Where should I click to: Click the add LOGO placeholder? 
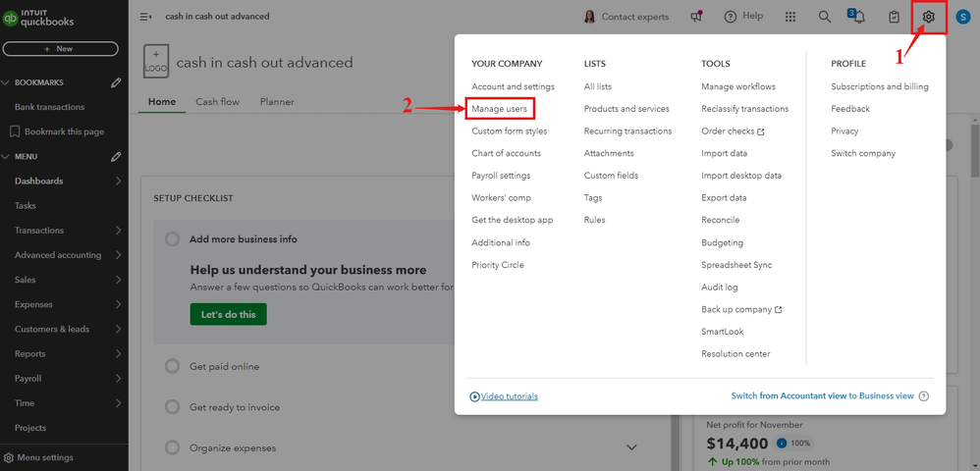tap(156, 61)
